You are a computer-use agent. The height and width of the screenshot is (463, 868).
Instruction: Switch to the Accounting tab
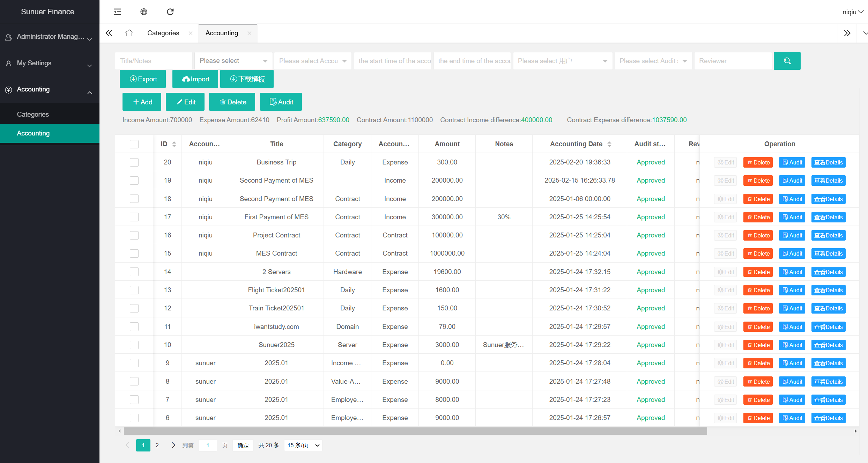pos(222,33)
